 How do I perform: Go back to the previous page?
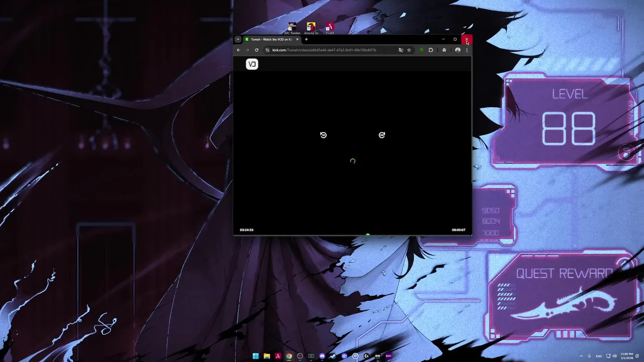[238, 50]
